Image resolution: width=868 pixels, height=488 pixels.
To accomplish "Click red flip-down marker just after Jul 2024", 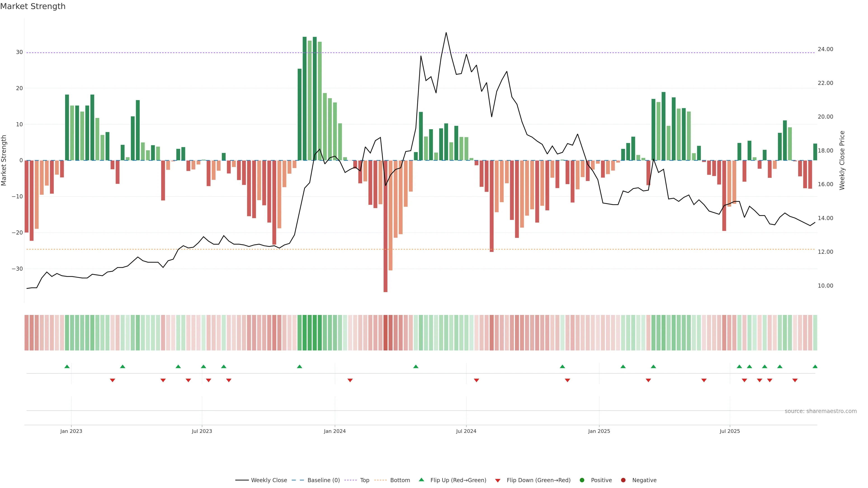I will pyautogui.click(x=476, y=380).
